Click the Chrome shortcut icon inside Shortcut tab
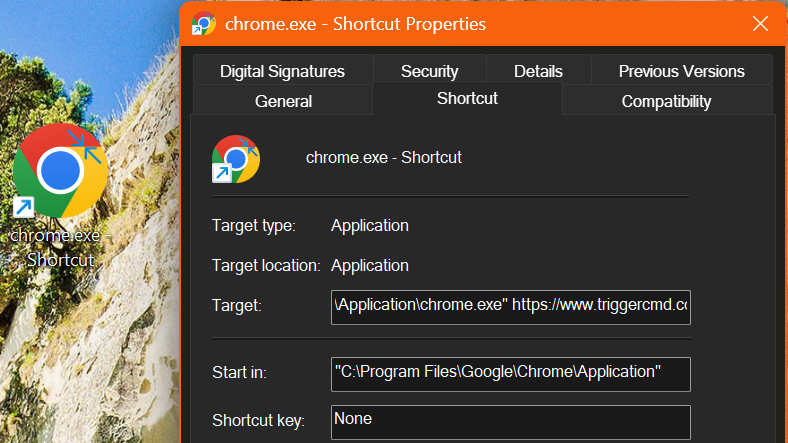Image resolution: width=788 pixels, height=443 pixels. point(235,159)
